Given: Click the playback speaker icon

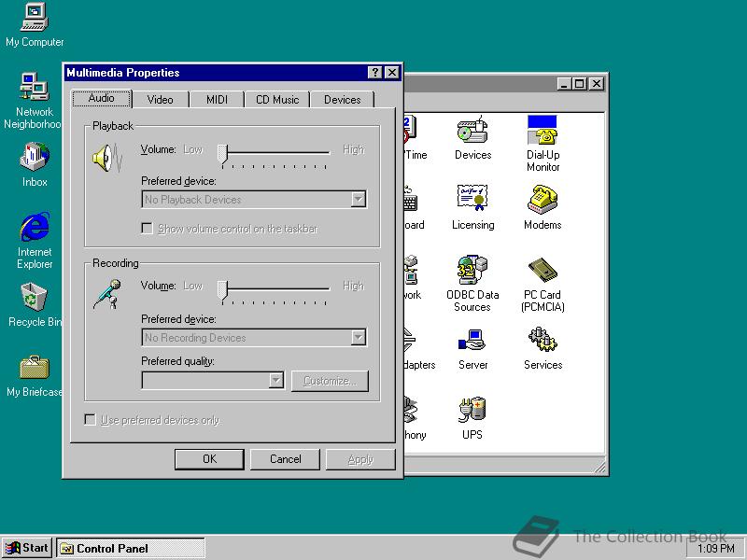Looking at the screenshot, I should (x=107, y=158).
